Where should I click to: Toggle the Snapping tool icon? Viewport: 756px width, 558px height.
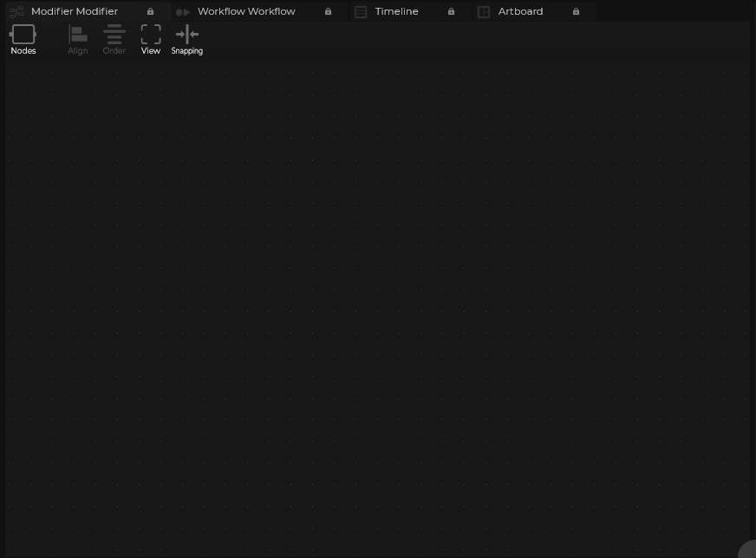pyautogui.click(x=186, y=35)
